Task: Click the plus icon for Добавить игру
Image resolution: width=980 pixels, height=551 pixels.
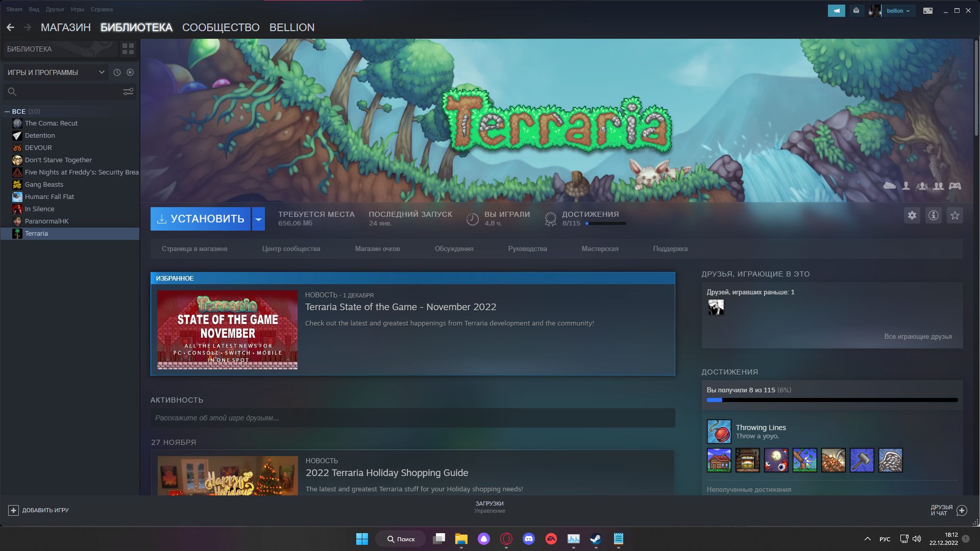Action: tap(14, 510)
